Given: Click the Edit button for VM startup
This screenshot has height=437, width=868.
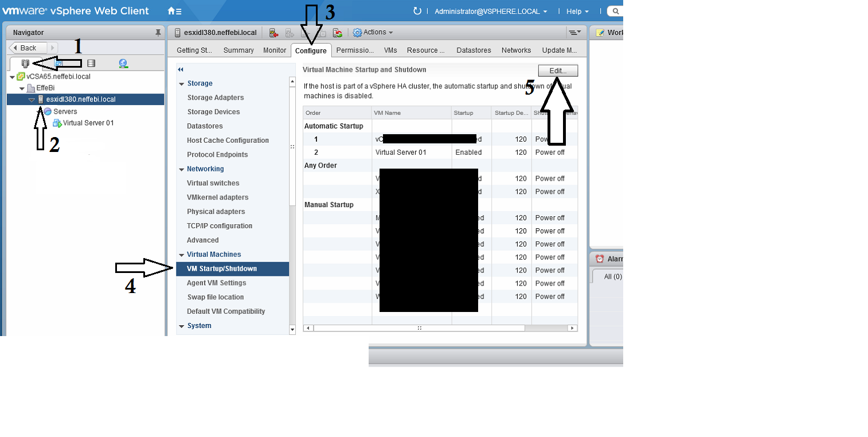Looking at the screenshot, I should click(x=558, y=71).
